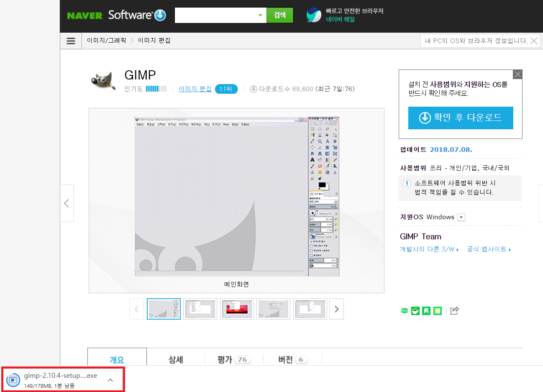The height and width of the screenshot is (392, 543).
Task: Click the 11위 rank badge
Action: click(226, 89)
